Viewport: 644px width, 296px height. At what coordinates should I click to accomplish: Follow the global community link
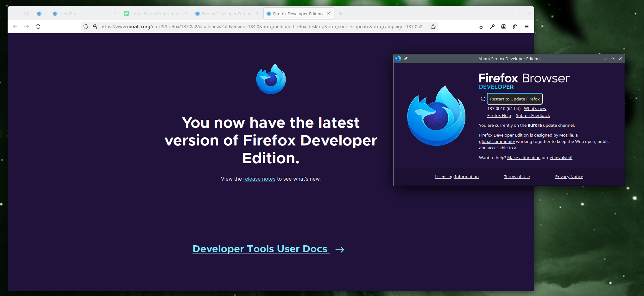point(497,141)
